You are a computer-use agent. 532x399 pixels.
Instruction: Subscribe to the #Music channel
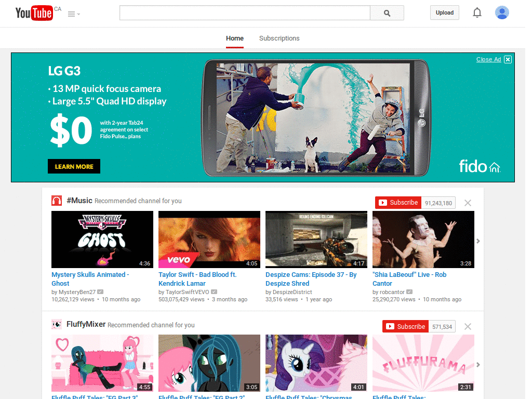[398, 203]
